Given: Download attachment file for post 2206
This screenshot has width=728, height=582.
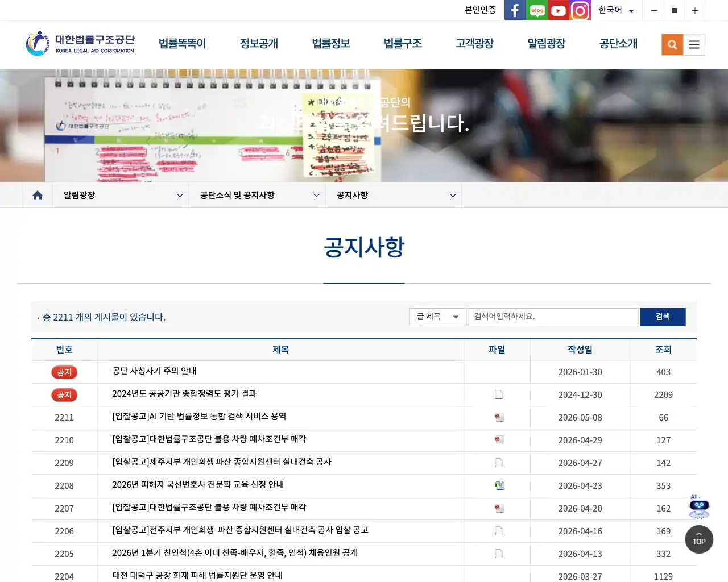Looking at the screenshot, I should coord(499,531).
